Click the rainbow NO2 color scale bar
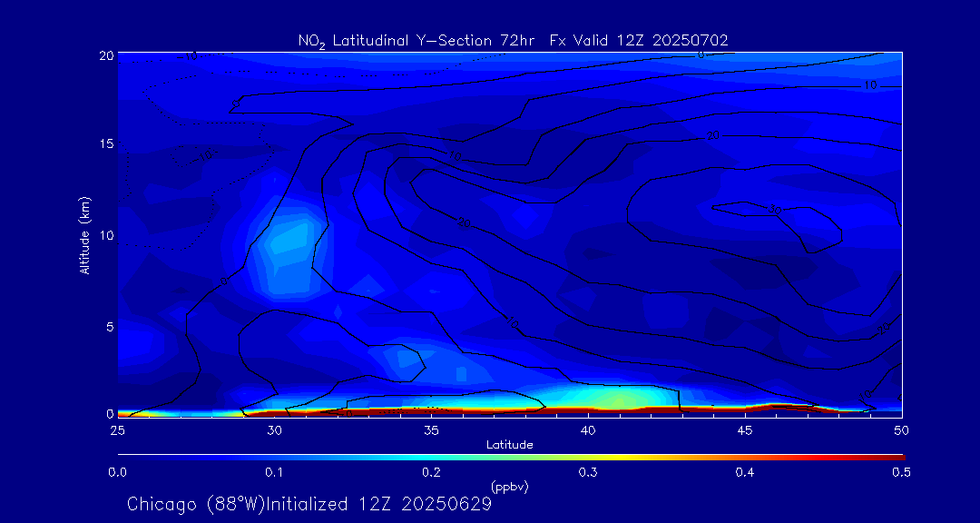 [511, 458]
